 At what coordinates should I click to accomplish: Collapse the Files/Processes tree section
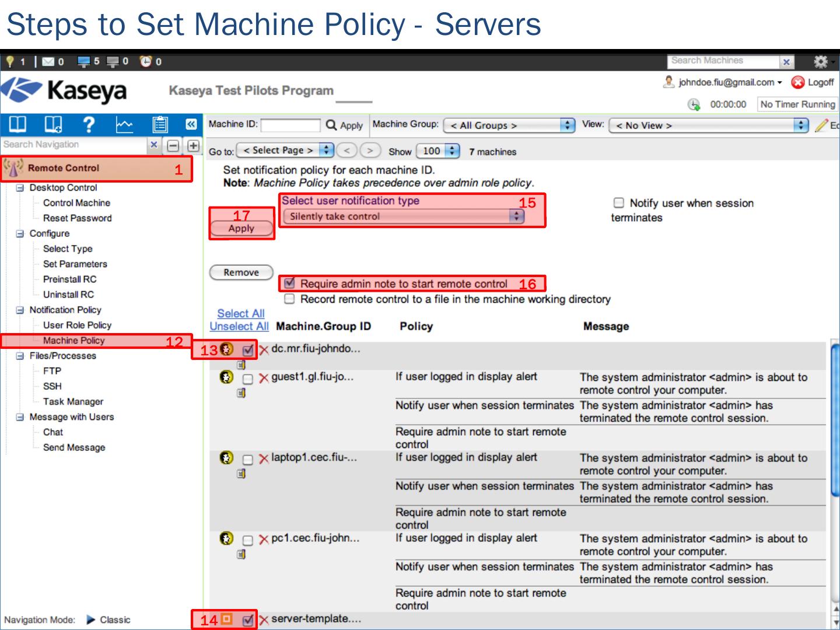tap(20, 356)
